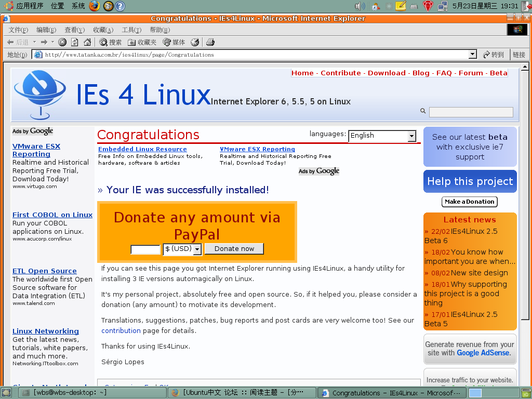Go to the home page via Home icon
Viewport: 532px width, 399px height.
pos(87,42)
